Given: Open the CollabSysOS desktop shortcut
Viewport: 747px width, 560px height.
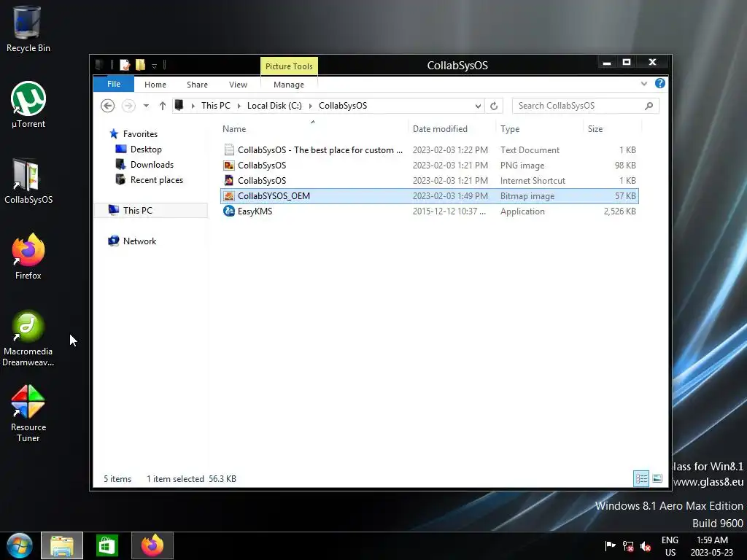Looking at the screenshot, I should (28, 181).
